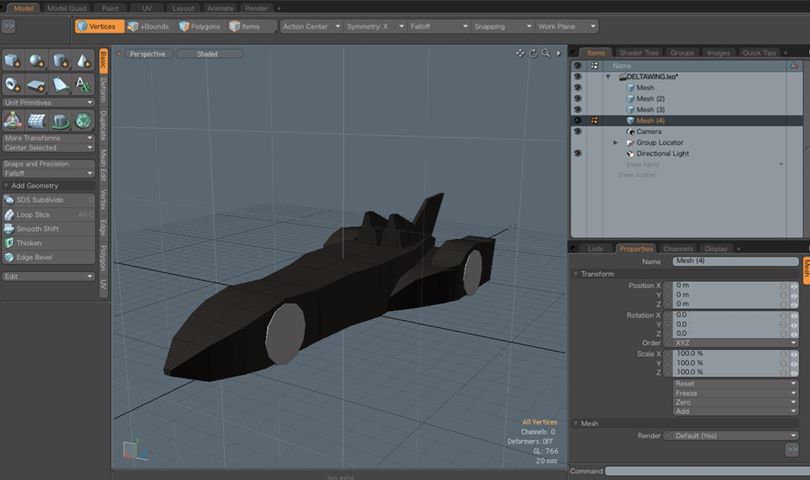Click the Name field containing Mesh (4)

pyautogui.click(x=736, y=261)
